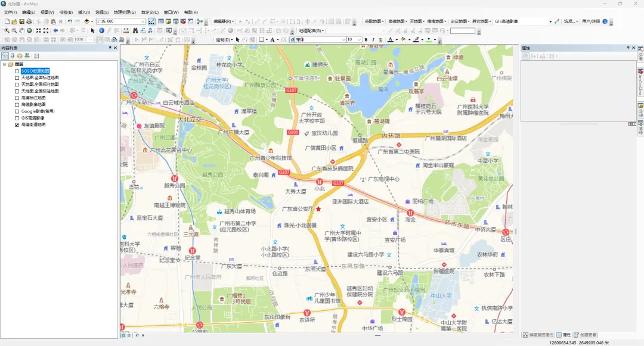
Task: Open the Find binoculars tool
Action: click(x=135, y=30)
